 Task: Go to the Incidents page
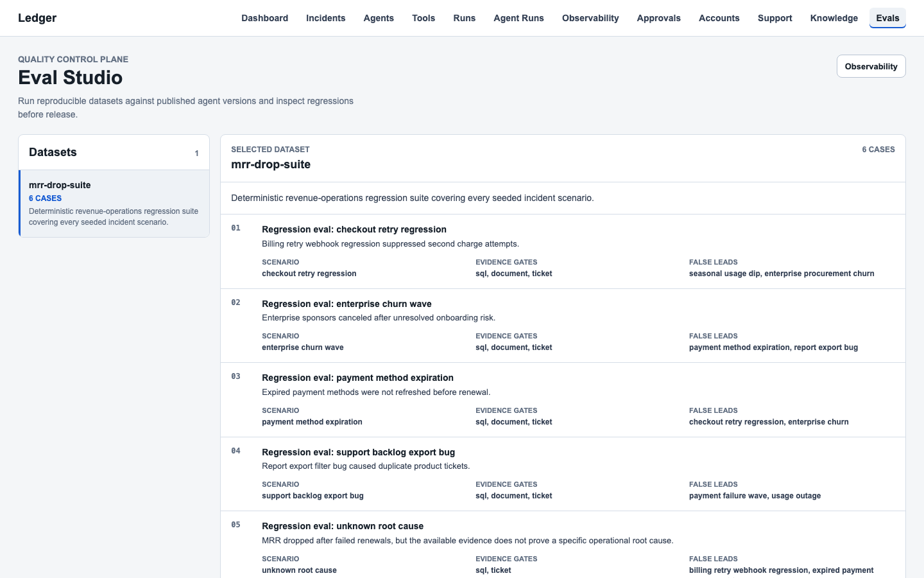tap(325, 18)
